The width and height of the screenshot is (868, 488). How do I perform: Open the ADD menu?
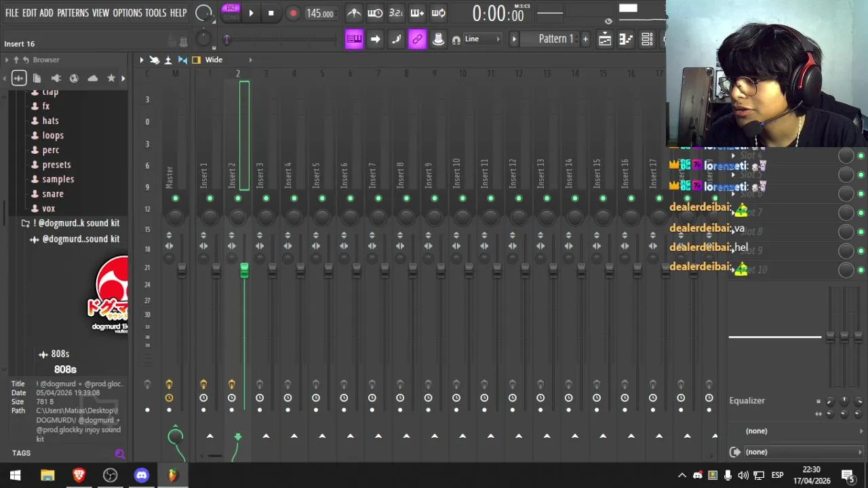pos(46,13)
